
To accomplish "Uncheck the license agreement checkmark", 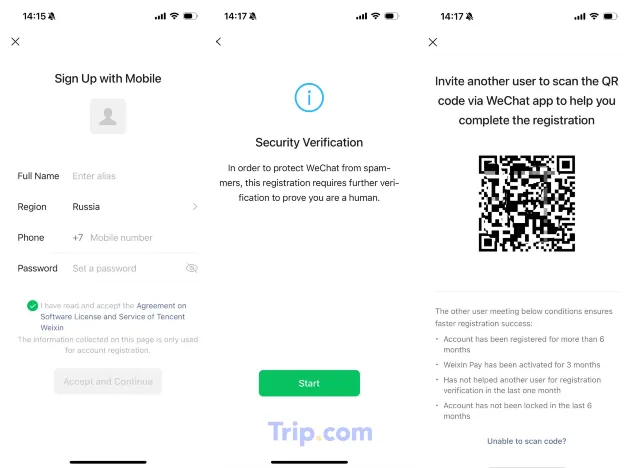I will (33, 306).
